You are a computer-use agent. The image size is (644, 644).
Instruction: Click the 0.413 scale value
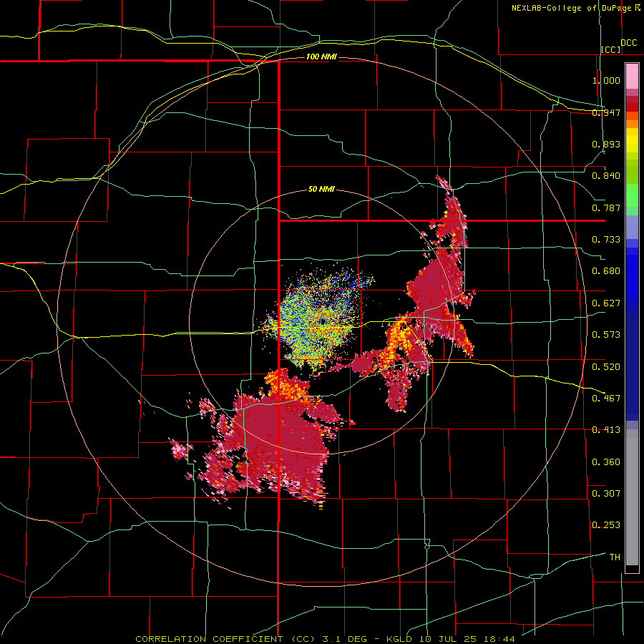click(x=606, y=430)
